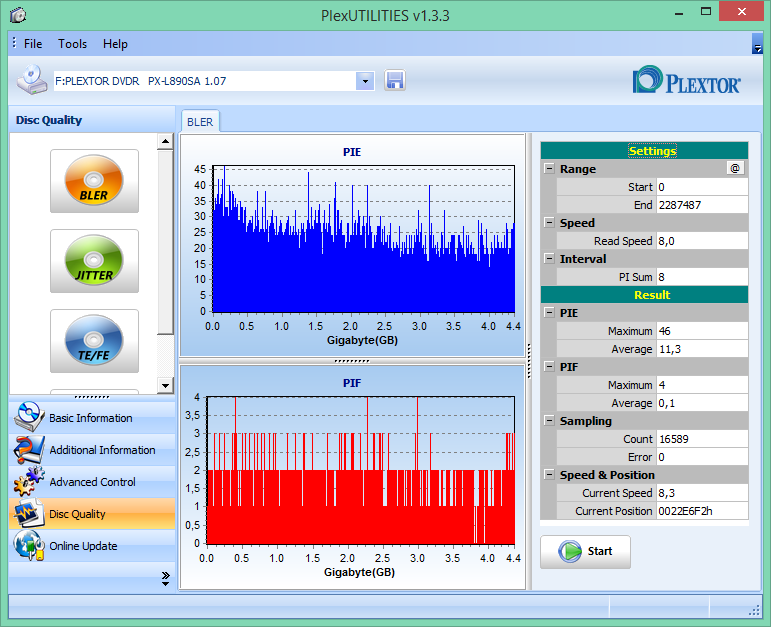Viewport: 771px width, 627px height.
Task: Click scroll up arrow in test list
Action: (x=165, y=142)
